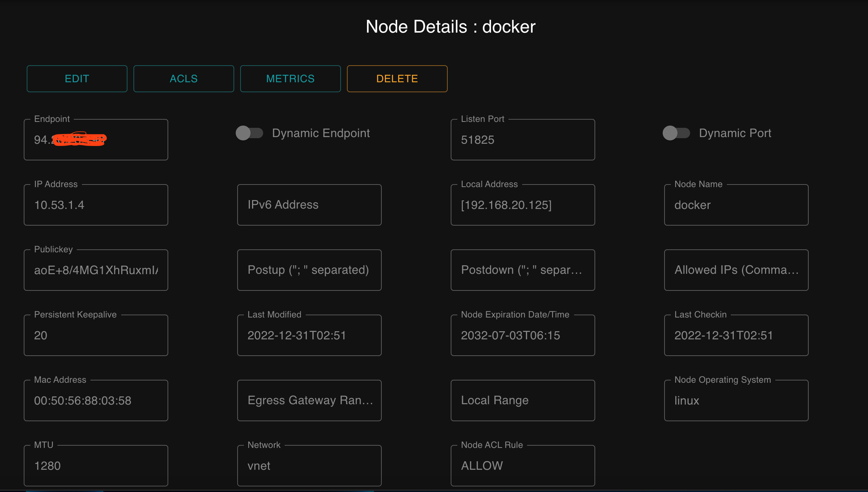Screen dimensions: 868x492
Task: Select the Publickey field
Action: (96, 270)
